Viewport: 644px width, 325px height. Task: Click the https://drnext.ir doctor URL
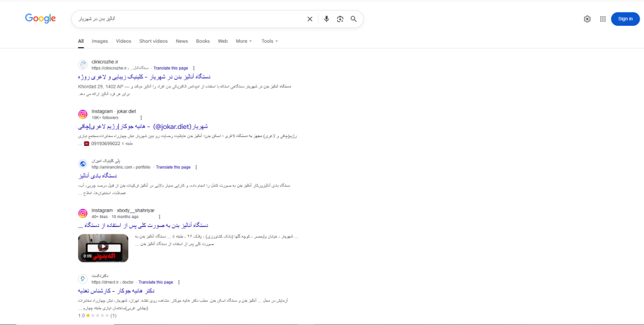[x=113, y=282]
